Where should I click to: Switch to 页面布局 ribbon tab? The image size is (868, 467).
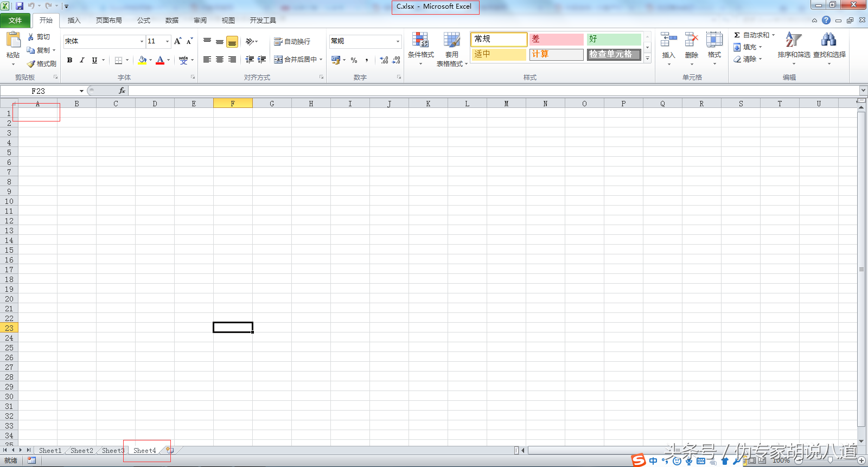coord(108,21)
